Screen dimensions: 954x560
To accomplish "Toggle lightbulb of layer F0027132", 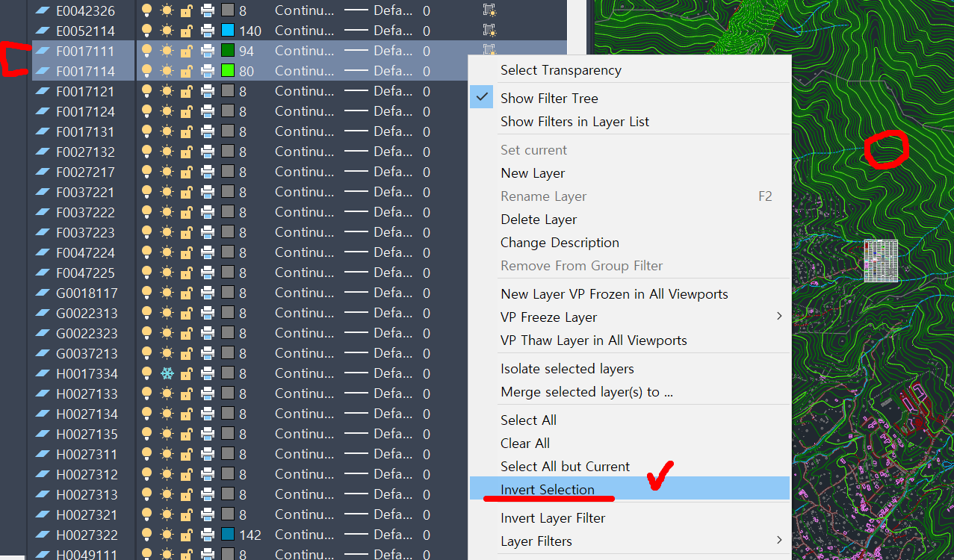I will (147, 152).
